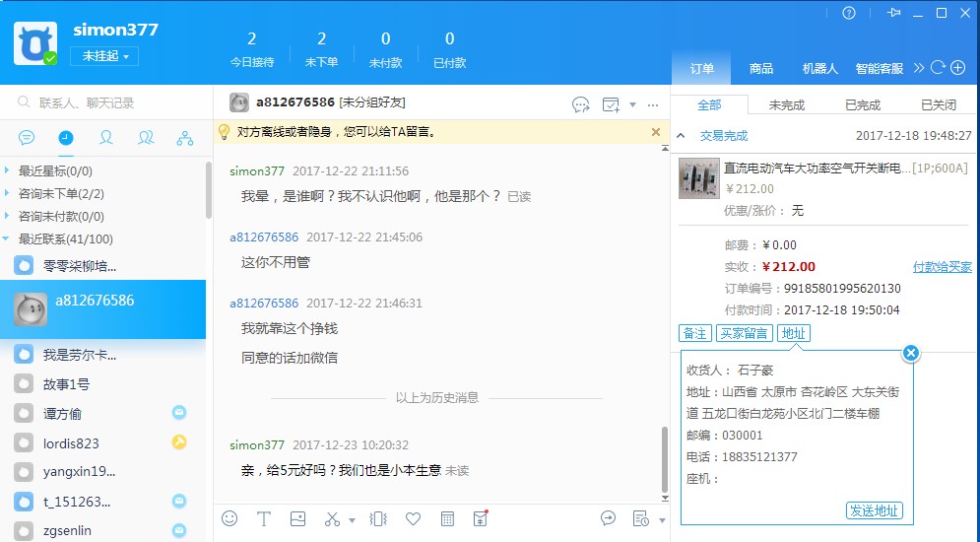
Task: Click the add task checkbox-plus icon in header
Action: pos(611,104)
